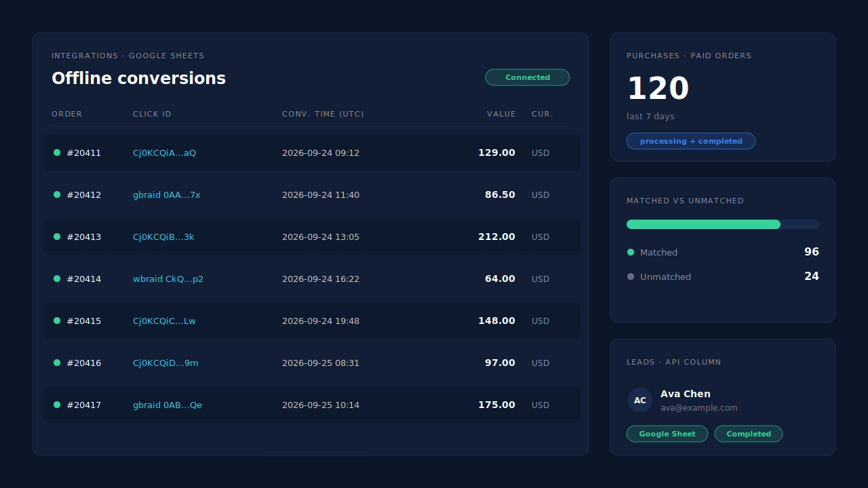
Task: Click the Ava Chen lead name
Action: (x=686, y=394)
